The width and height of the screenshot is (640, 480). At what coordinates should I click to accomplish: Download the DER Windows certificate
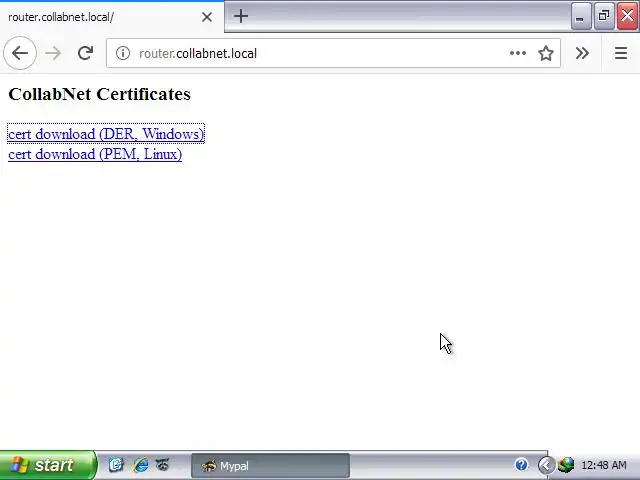pyautogui.click(x=106, y=134)
